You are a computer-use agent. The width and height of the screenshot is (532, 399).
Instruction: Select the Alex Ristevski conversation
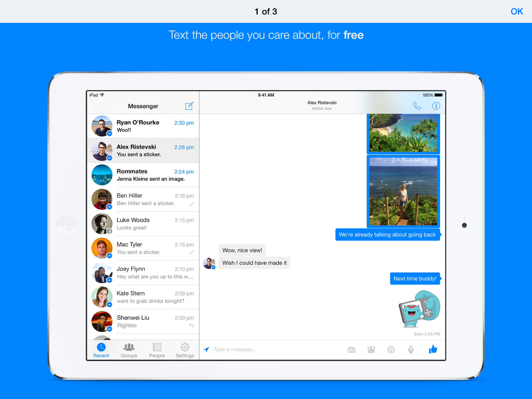(143, 151)
